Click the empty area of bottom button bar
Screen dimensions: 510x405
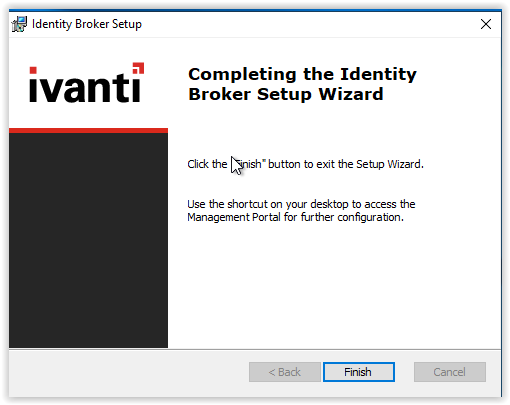pyautogui.click(x=127, y=373)
